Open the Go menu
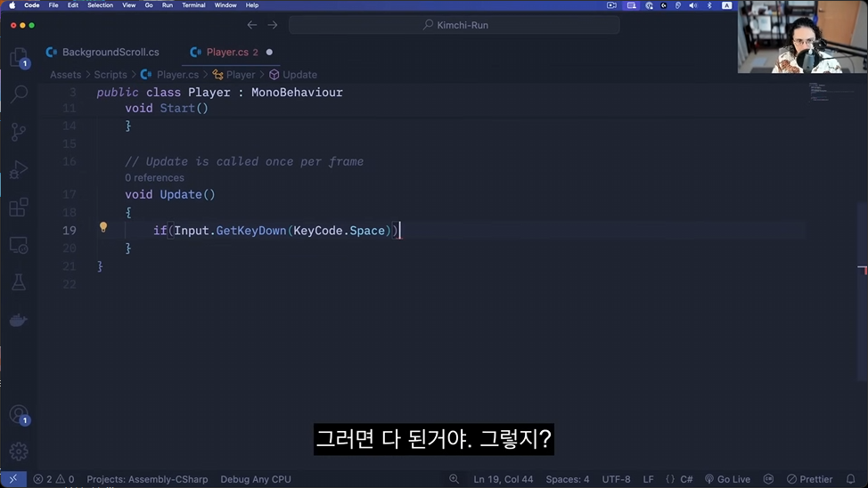868x488 pixels. (149, 5)
